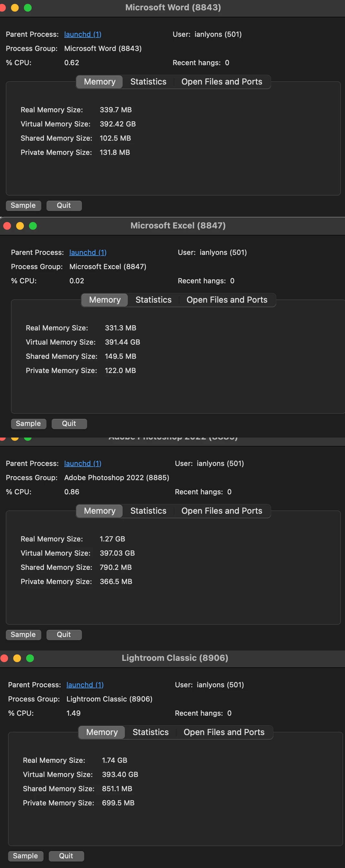The height and width of the screenshot is (868, 345).
Task: Open Files and Ports tab in Lightroom window
Action: (224, 732)
